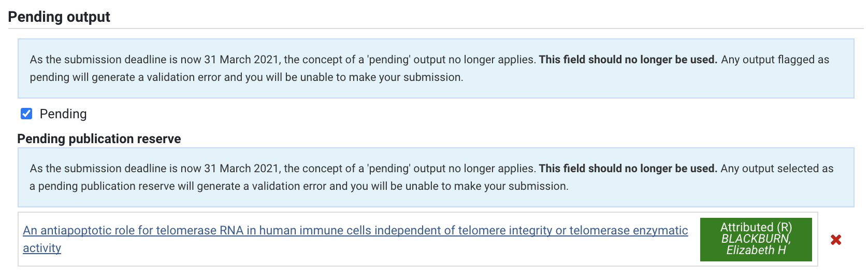The width and height of the screenshot is (868, 278).
Task: Click the notice about selected pending publication reserve
Action: 435,177
